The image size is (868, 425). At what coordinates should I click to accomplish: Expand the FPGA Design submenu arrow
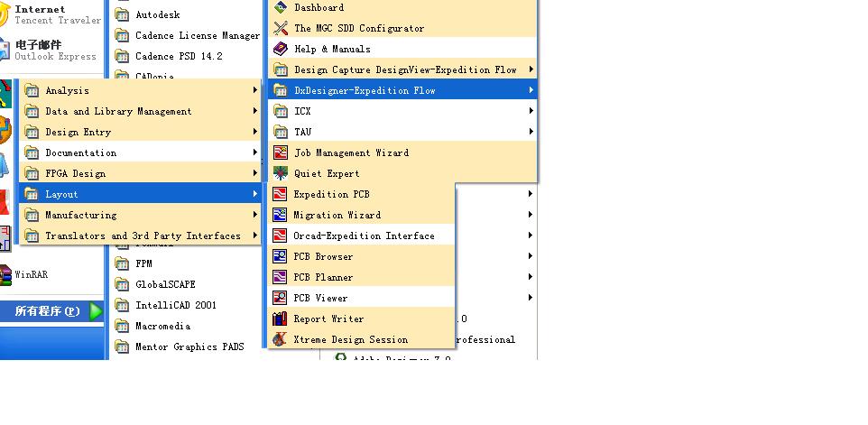pos(255,173)
